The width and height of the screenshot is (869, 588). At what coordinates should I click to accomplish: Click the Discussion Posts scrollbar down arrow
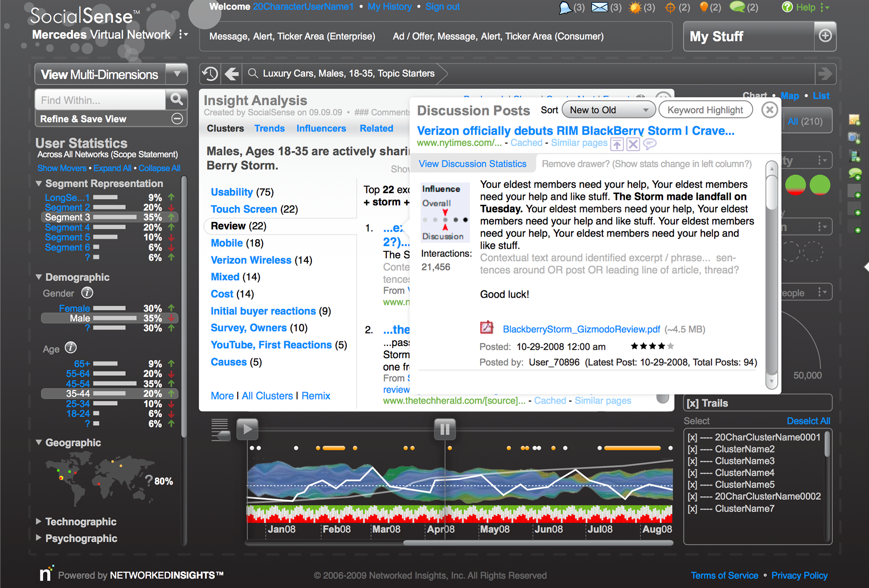click(772, 381)
